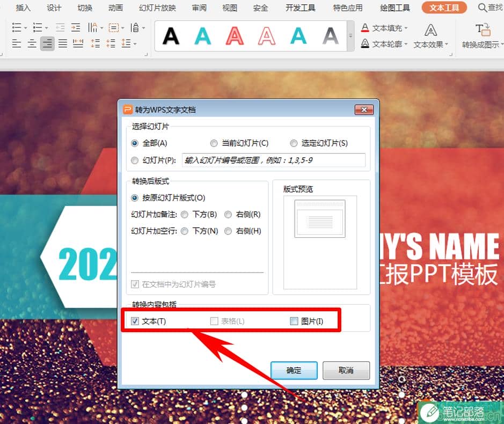This screenshot has width=504, height=424.
Task: Open the 插入 ribbon tab
Action: 23,8
